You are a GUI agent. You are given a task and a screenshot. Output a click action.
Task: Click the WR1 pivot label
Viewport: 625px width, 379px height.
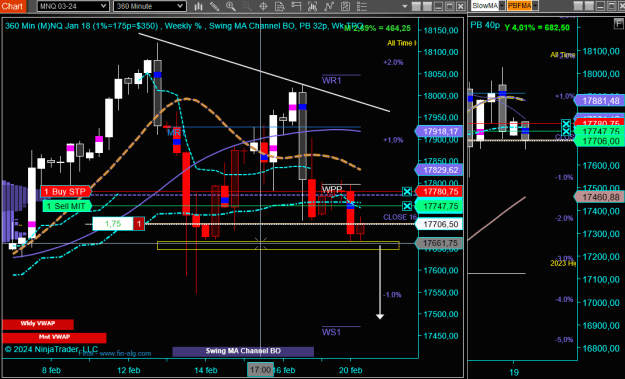(332, 81)
